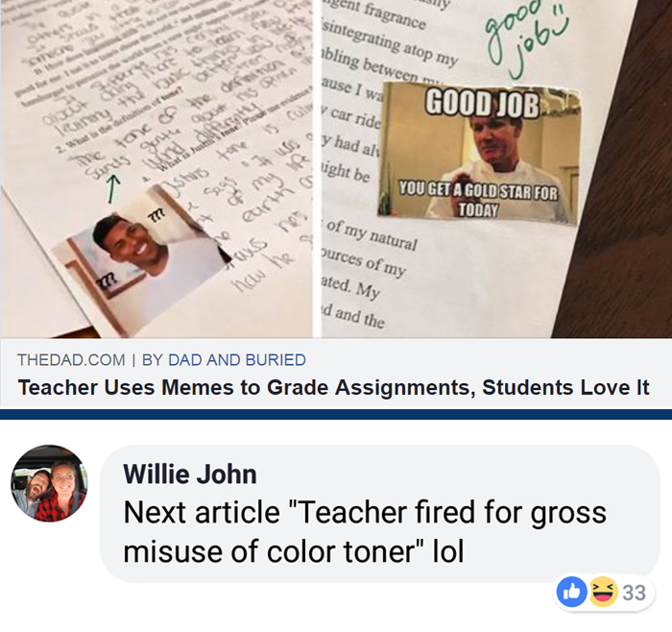Click the left handwritten worksheet photo
The image size is (672, 632).
[156, 169]
